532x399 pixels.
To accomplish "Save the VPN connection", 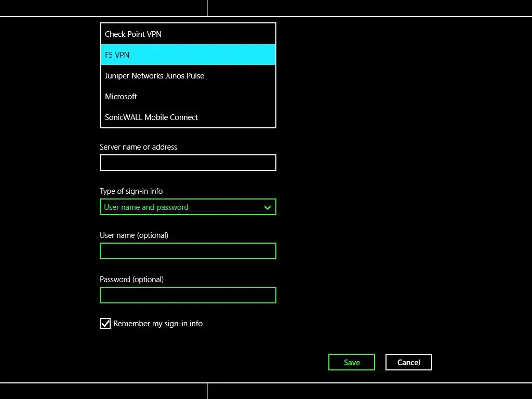I will 352,362.
